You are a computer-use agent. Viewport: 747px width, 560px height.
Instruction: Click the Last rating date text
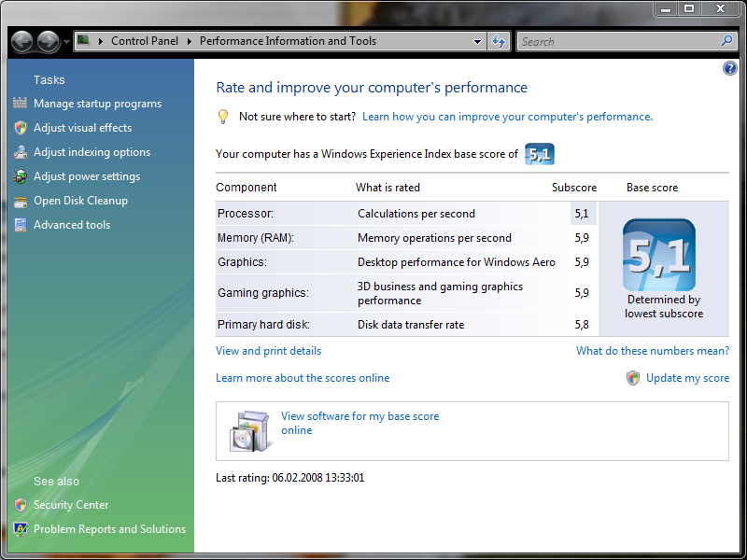[x=290, y=478]
